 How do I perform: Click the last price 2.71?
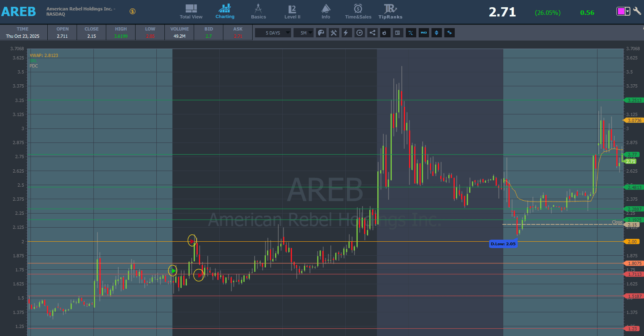pos(502,12)
